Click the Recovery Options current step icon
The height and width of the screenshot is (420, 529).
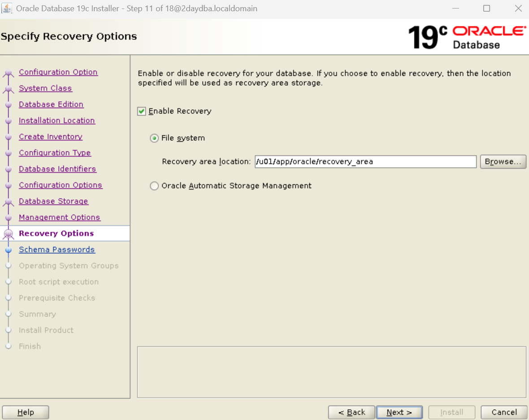pos(9,234)
